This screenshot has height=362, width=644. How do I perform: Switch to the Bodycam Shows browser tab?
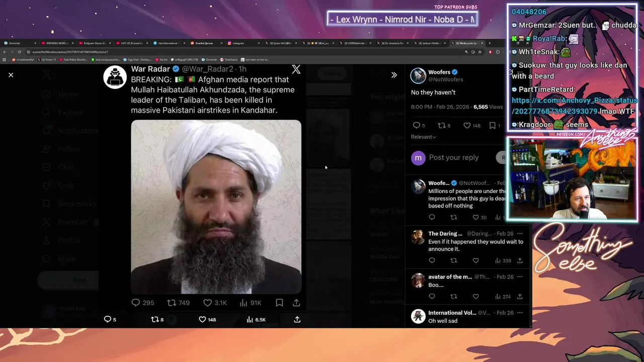pos(94,43)
